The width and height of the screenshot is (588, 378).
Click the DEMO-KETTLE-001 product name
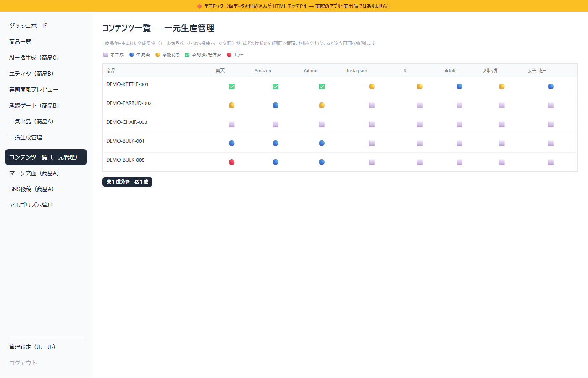coord(127,84)
